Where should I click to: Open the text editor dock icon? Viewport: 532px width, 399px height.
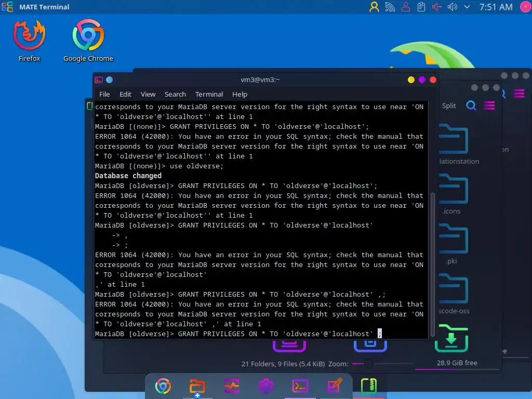tap(335, 386)
